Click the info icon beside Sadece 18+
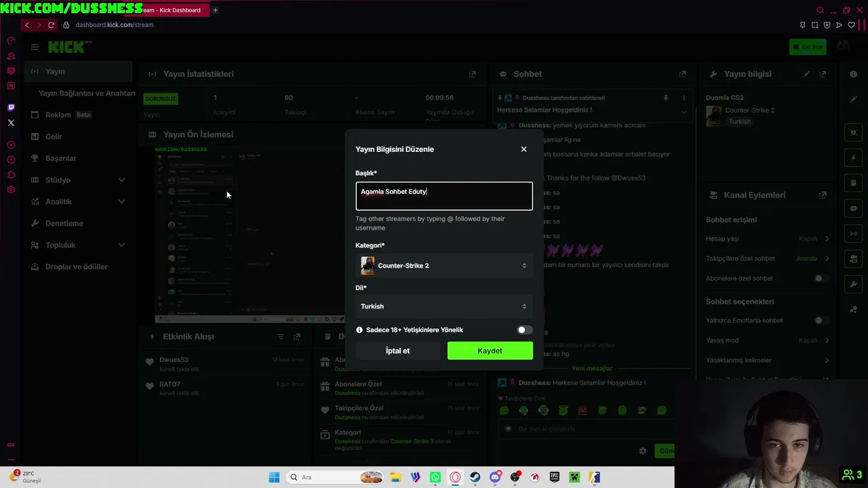The height and width of the screenshot is (488, 868). click(x=359, y=330)
